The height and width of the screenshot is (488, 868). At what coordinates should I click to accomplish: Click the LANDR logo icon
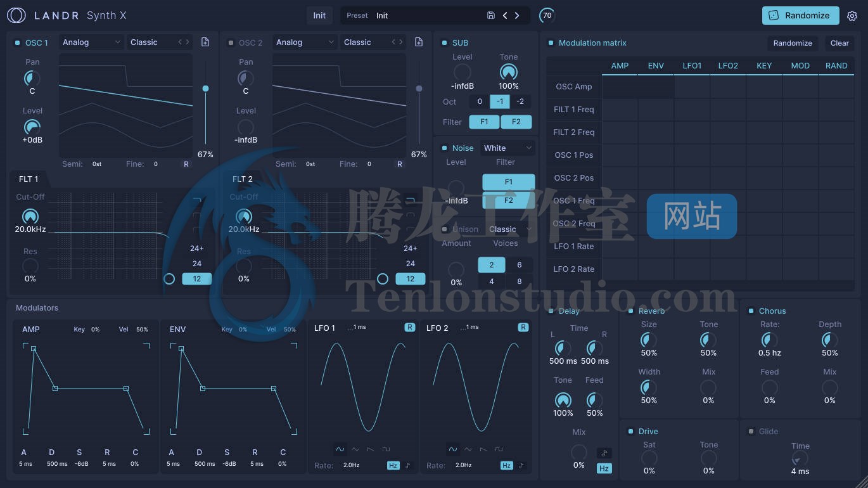[x=16, y=15]
